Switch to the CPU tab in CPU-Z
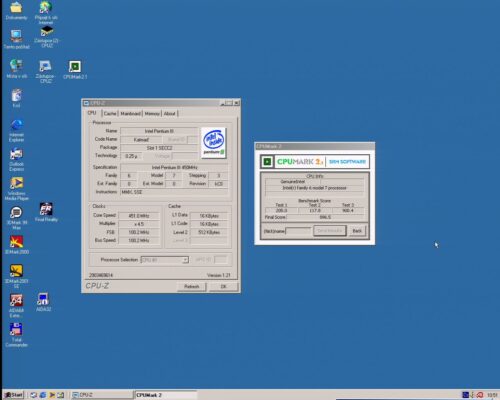 (92, 113)
